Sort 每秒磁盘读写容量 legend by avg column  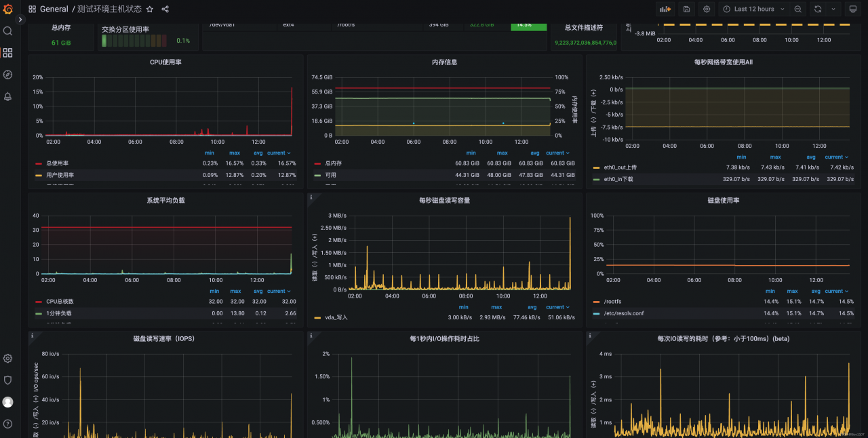click(x=532, y=306)
